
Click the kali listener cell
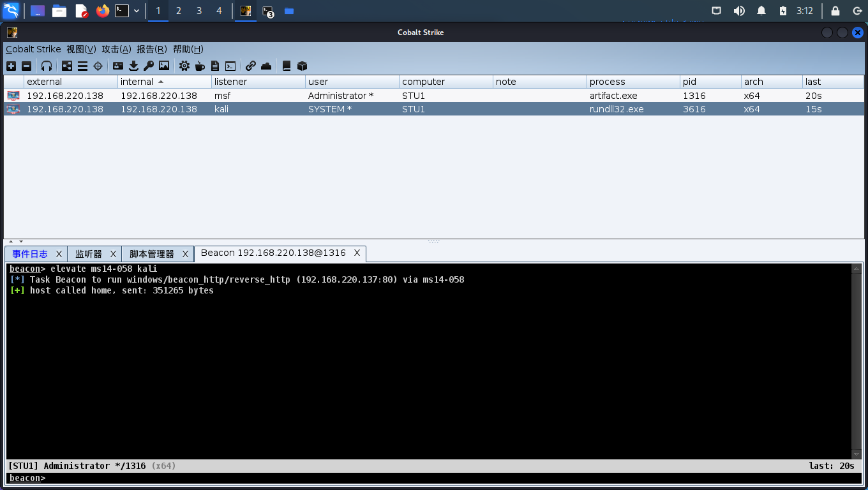point(258,109)
